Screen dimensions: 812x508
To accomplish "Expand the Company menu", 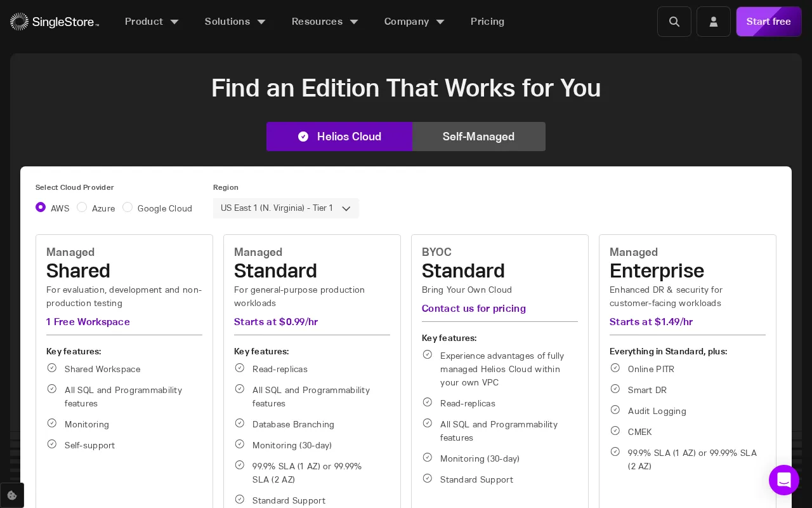I will [x=414, y=22].
